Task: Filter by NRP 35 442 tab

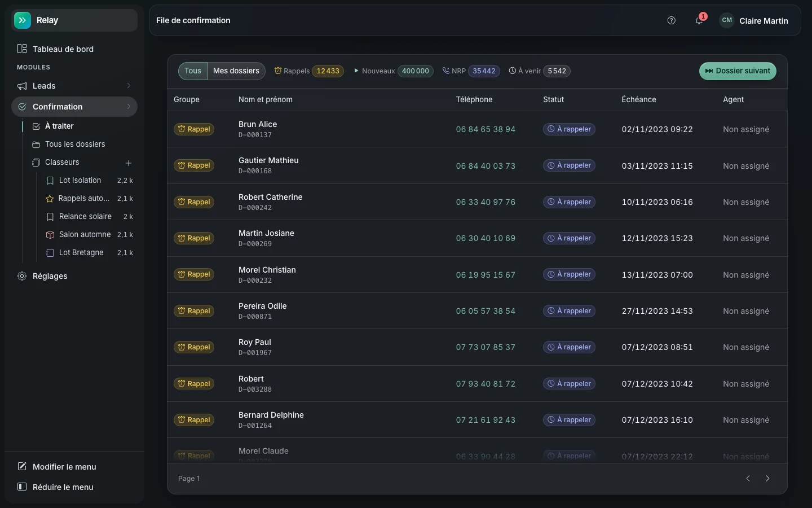Action: point(471,71)
